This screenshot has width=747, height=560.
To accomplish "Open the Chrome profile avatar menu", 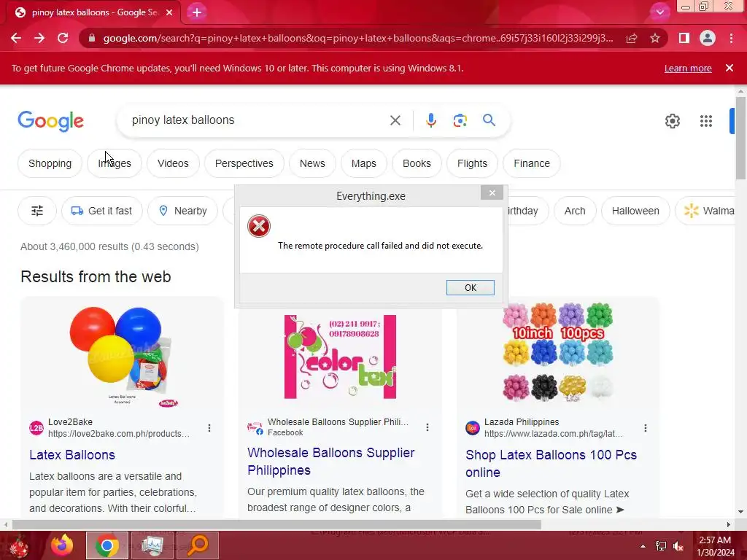I will click(x=708, y=38).
